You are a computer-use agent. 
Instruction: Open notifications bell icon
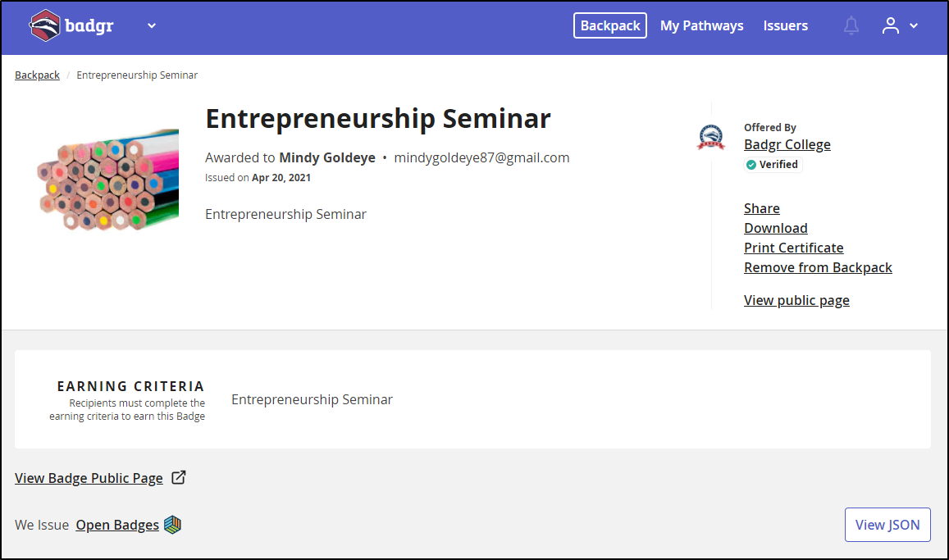(x=851, y=25)
